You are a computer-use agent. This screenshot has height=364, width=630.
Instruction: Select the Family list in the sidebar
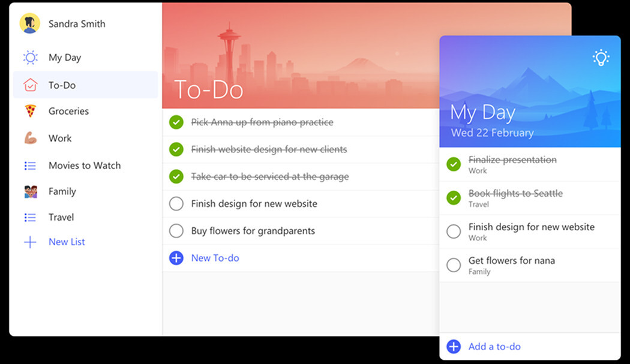point(61,191)
